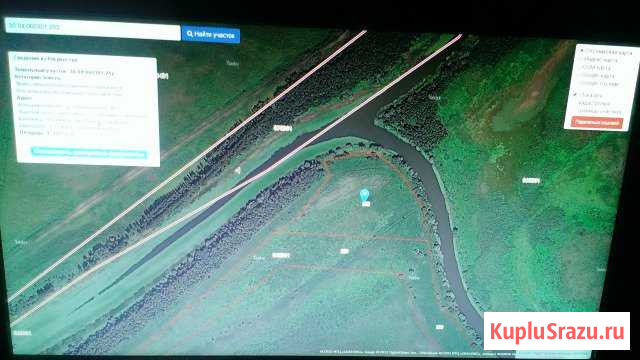Click the red button in the layers panel

tap(597, 122)
